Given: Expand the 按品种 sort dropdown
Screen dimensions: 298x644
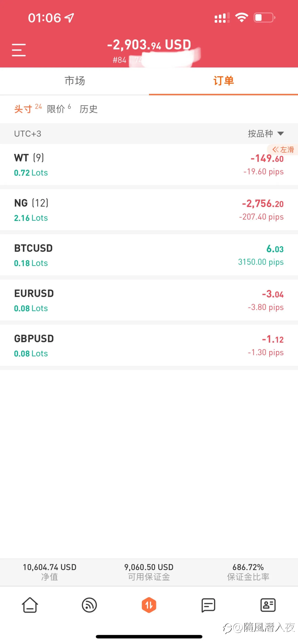Looking at the screenshot, I should point(266,133).
